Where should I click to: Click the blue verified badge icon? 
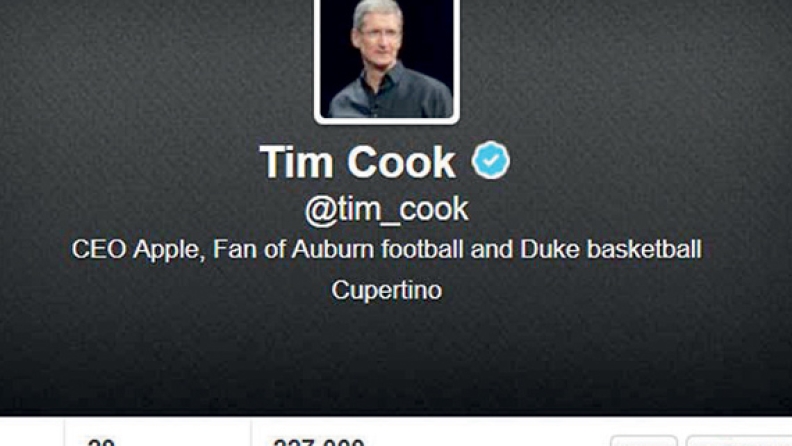(x=490, y=160)
